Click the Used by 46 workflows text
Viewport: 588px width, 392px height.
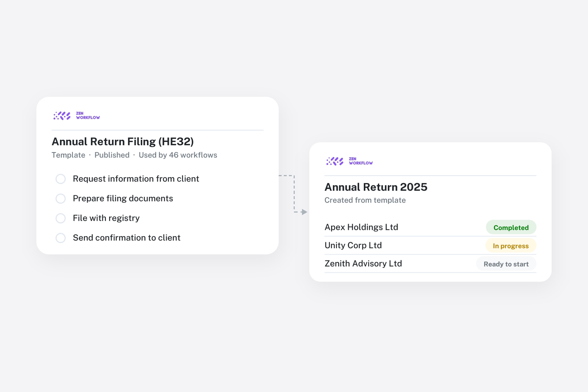coord(178,155)
